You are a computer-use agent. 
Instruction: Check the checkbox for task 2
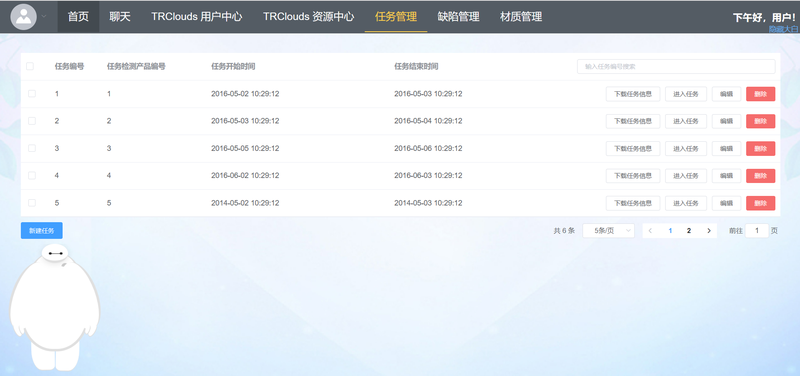tap(32, 121)
